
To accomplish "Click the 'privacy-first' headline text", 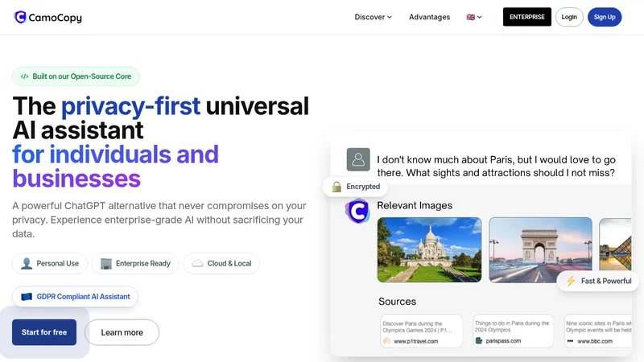I will pos(130,106).
